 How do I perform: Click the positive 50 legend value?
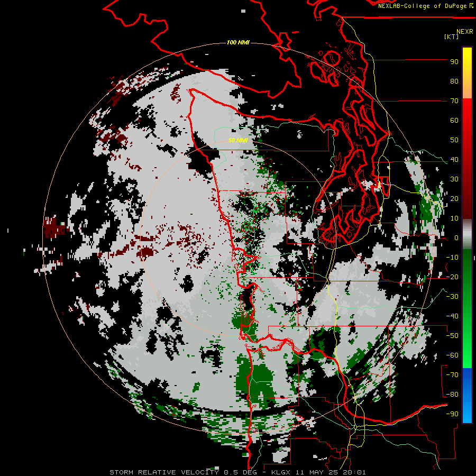(x=454, y=140)
